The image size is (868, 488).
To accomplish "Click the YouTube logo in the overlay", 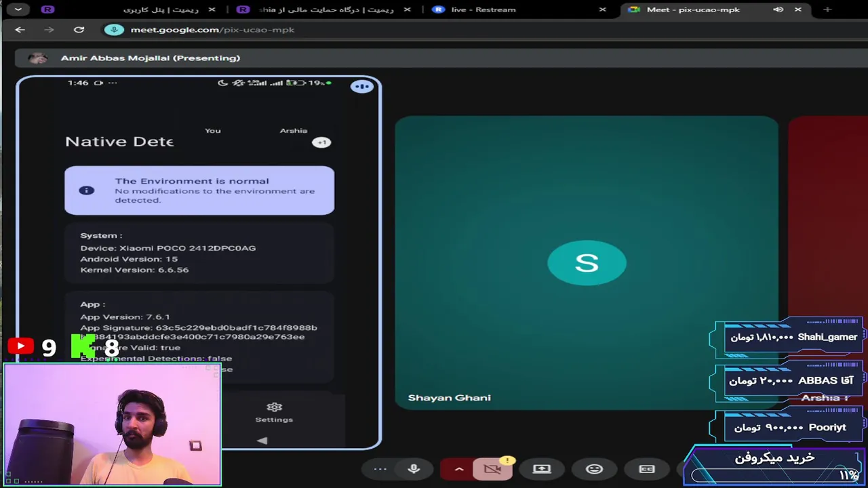I will pyautogui.click(x=20, y=346).
